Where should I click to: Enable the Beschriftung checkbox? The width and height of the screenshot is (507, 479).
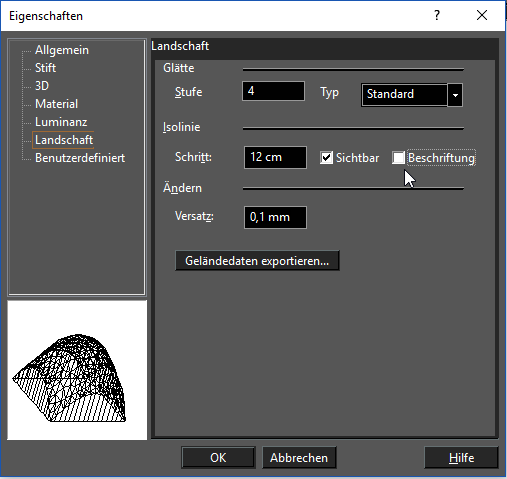[398, 158]
